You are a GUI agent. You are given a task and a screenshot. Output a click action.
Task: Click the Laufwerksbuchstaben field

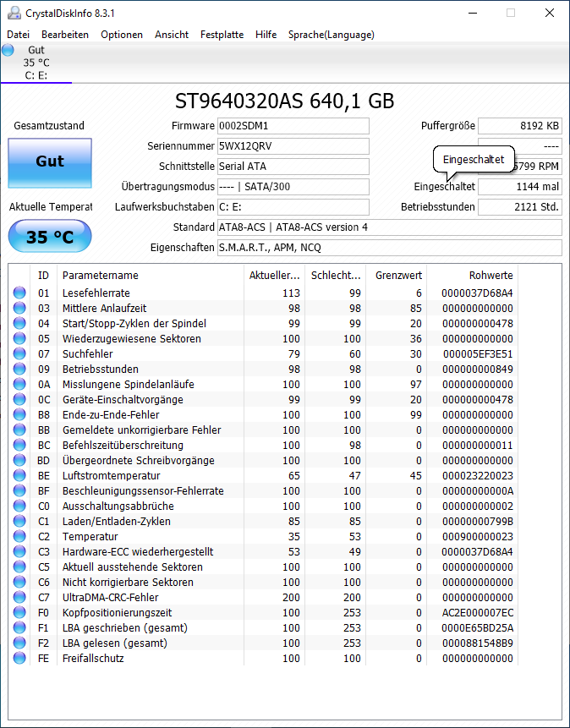coord(293,206)
